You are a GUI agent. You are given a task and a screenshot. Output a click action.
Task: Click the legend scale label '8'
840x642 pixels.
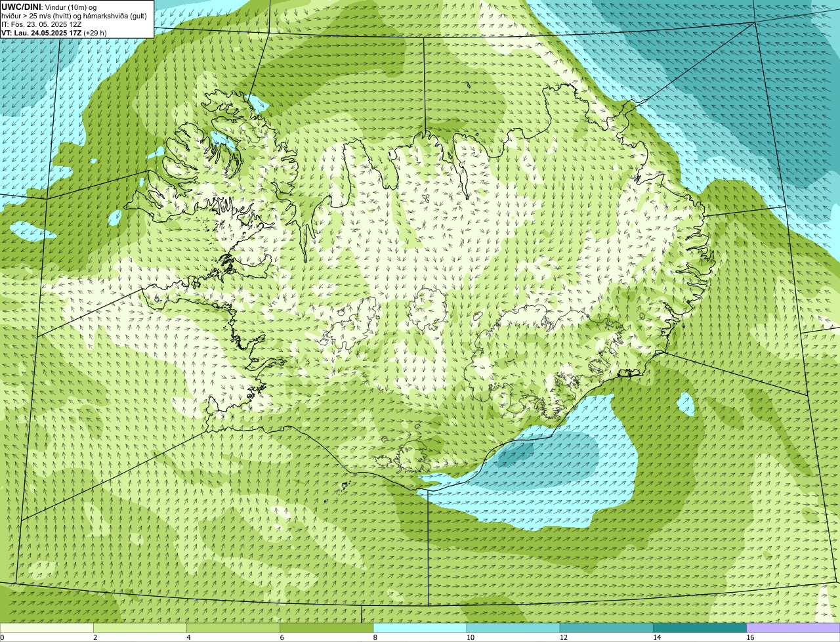[x=375, y=637]
